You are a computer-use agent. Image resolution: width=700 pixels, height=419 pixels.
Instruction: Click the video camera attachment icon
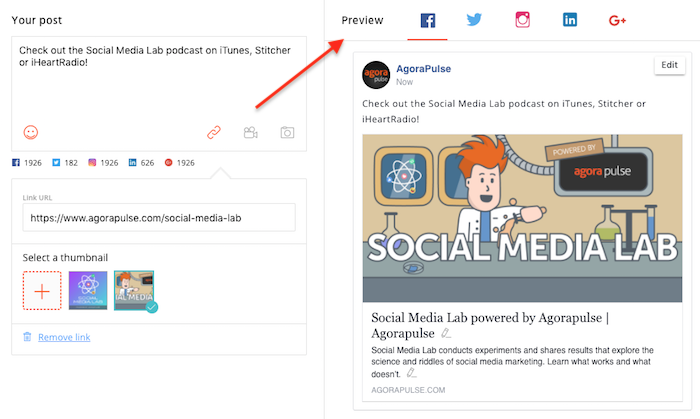pos(250,133)
